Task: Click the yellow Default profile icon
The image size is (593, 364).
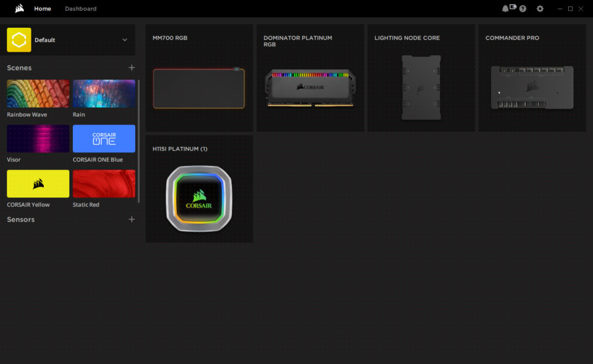Action: pyautogui.click(x=19, y=40)
